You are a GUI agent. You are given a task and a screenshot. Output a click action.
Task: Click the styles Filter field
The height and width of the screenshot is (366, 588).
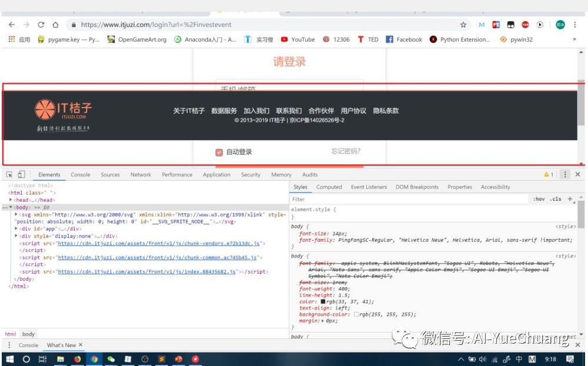(x=409, y=199)
